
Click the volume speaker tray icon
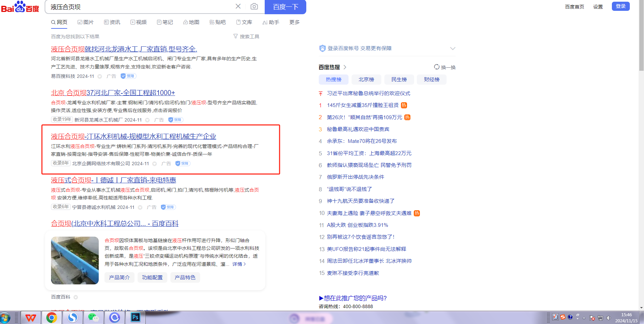pos(609,318)
